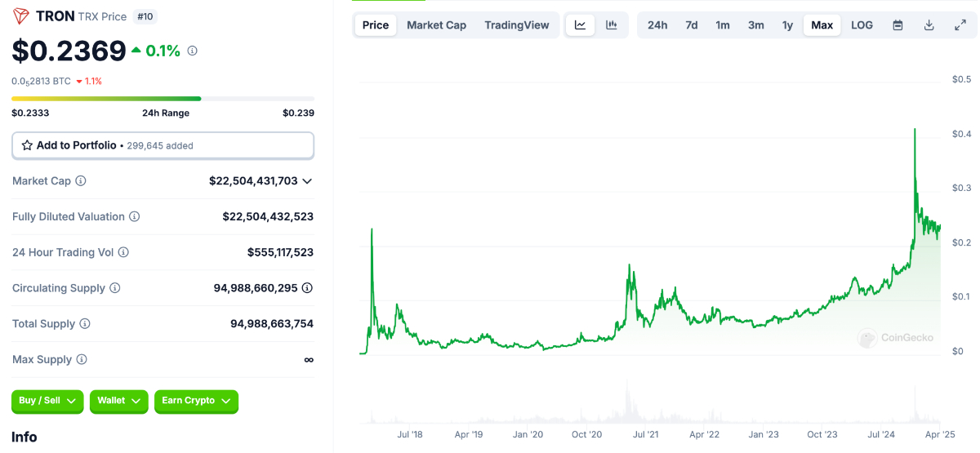Viewport: 980px width, 453px height.
Task: Open Market Cap info tooltip icon
Action: click(81, 181)
